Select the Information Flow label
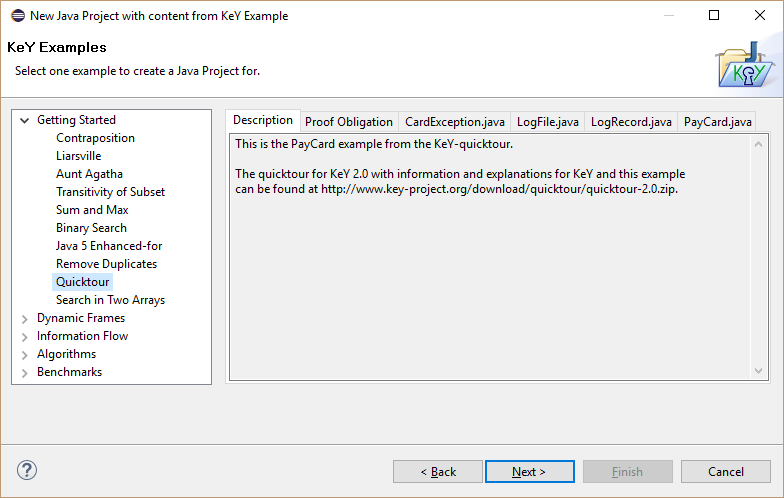Image resolution: width=784 pixels, height=498 pixels. (82, 336)
